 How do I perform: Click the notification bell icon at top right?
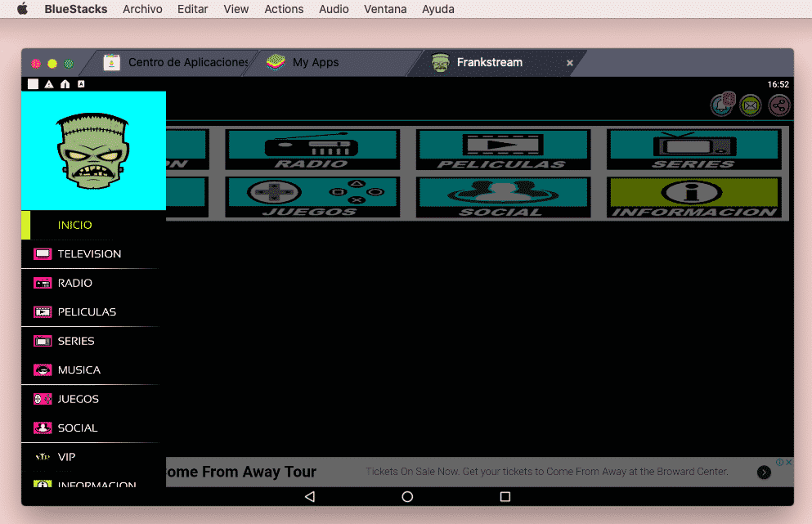tap(722, 105)
